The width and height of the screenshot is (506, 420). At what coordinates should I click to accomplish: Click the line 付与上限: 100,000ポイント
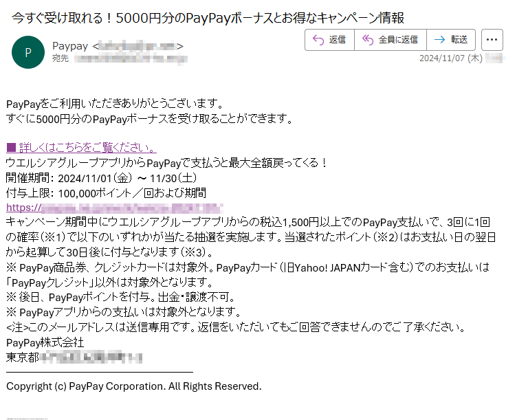pos(106,193)
